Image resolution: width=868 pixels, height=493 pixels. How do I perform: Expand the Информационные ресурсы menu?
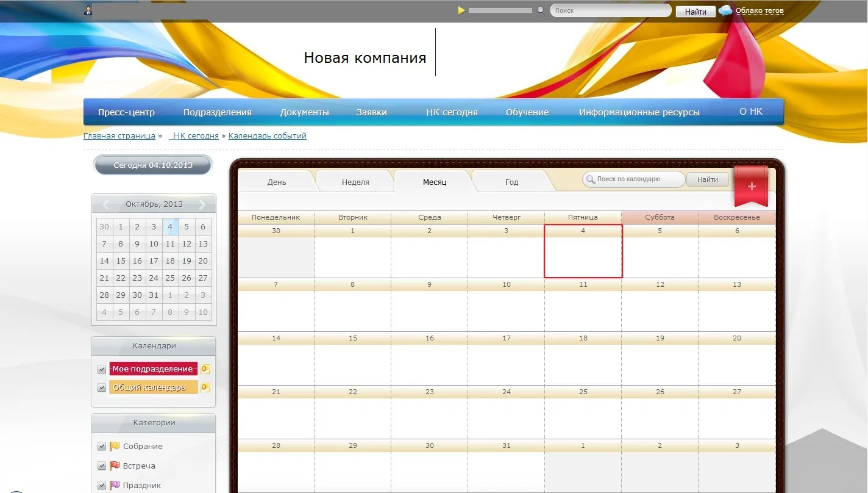click(x=639, y=112)
